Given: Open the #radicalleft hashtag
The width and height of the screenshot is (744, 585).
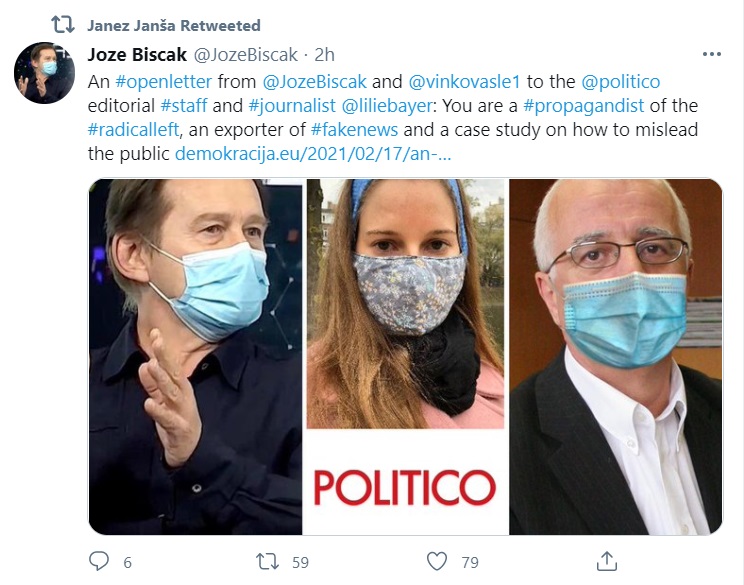Looking at the screenshot, I should [133, 130].
